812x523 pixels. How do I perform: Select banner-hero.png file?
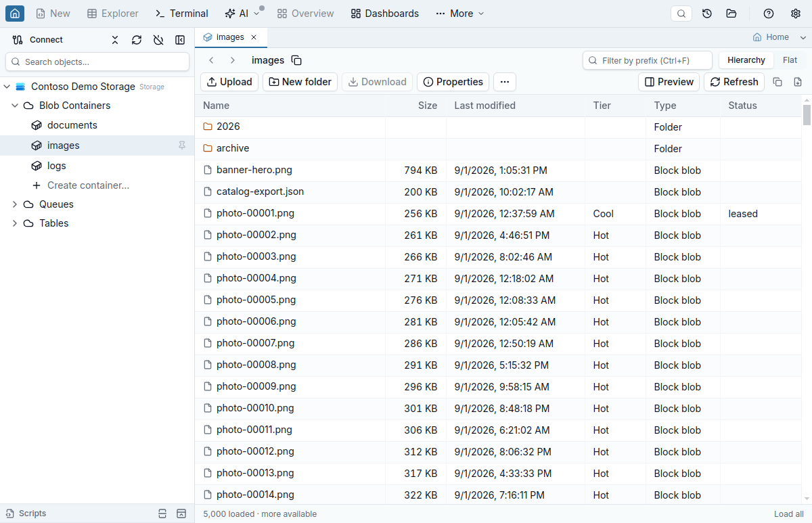pos(499,170)
